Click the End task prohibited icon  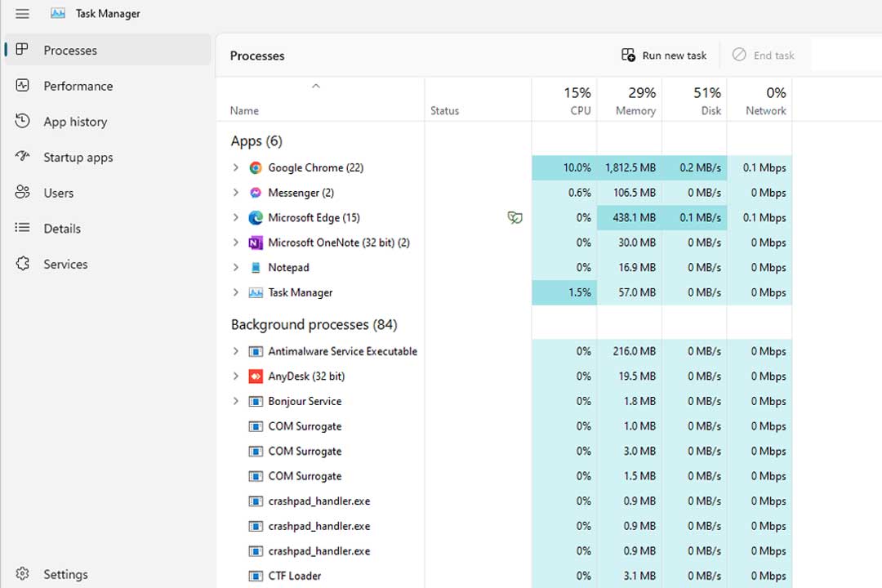click(x=738, y=56)
